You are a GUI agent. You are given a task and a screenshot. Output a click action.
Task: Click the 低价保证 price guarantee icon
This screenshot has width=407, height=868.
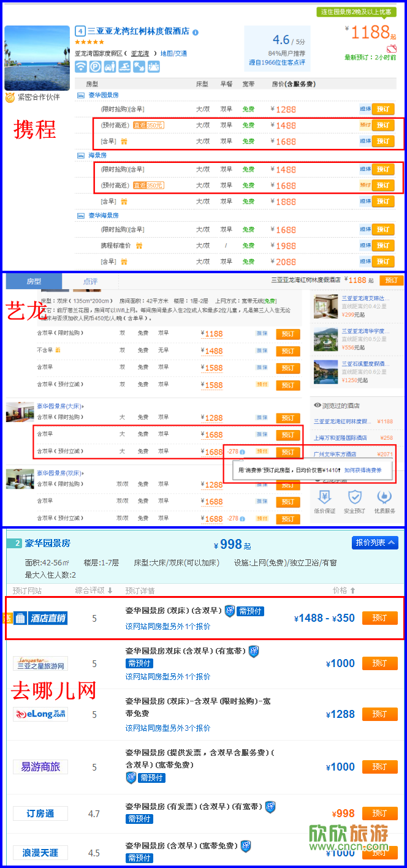(x=324, y=497)
